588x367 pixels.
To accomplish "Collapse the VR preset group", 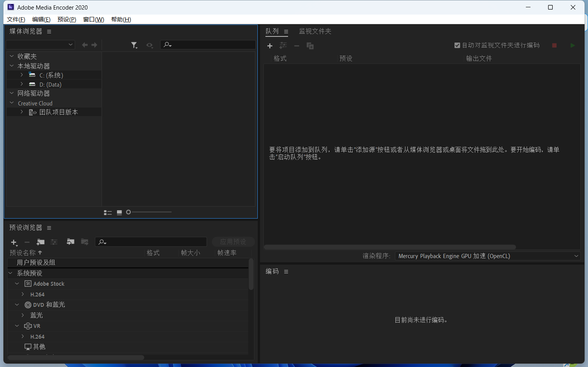I will click(x=17, y=326).
